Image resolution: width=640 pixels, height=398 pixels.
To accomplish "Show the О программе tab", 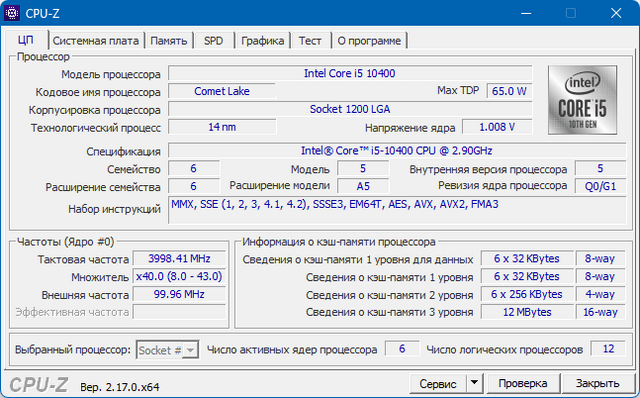I will tap(369, 41).
